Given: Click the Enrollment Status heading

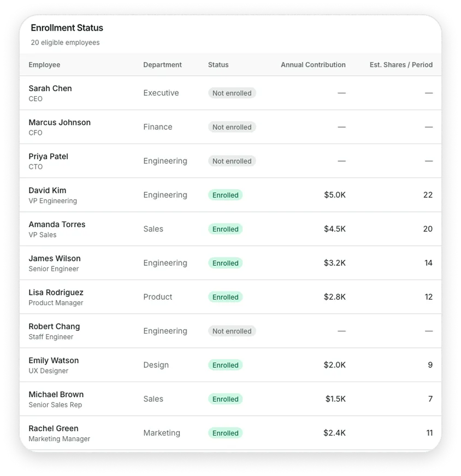Looking at the screenshot, I should 67,28.
